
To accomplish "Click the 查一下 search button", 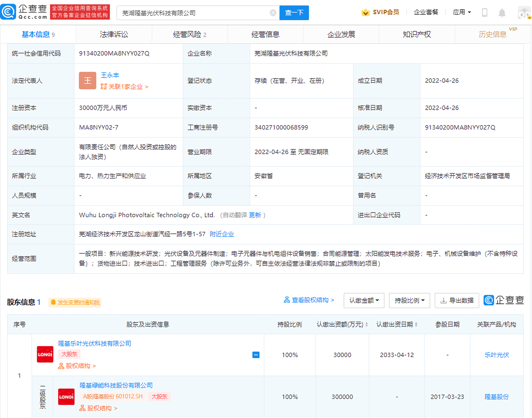I will click(294, 13).
